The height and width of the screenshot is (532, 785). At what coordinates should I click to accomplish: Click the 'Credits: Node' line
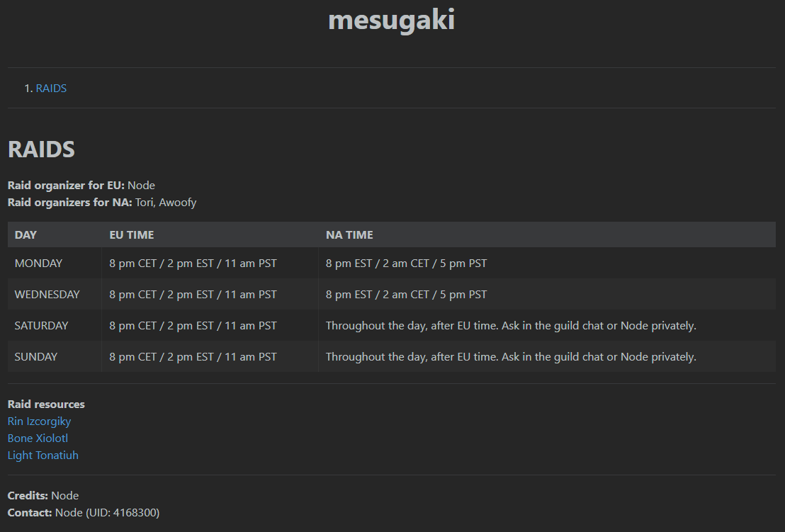[43, 495]
